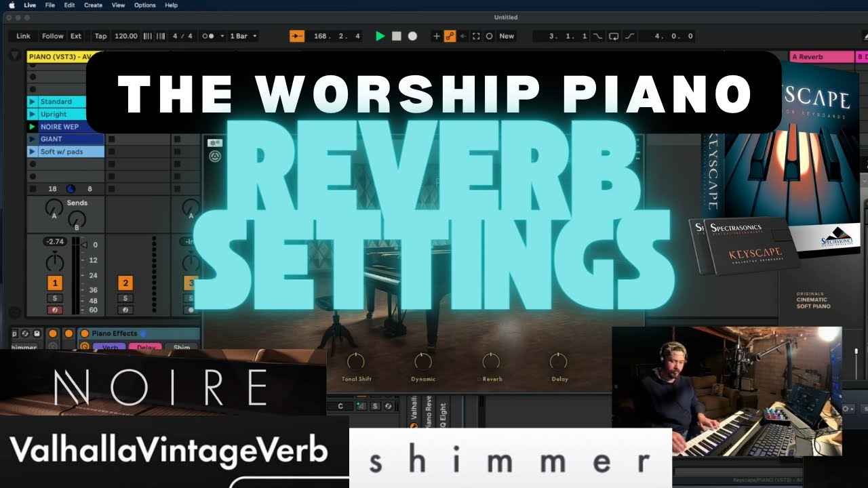868x488 pixels.
Task: Select the PIANO (VST3) track title
Action: click(x=60, y=57)
